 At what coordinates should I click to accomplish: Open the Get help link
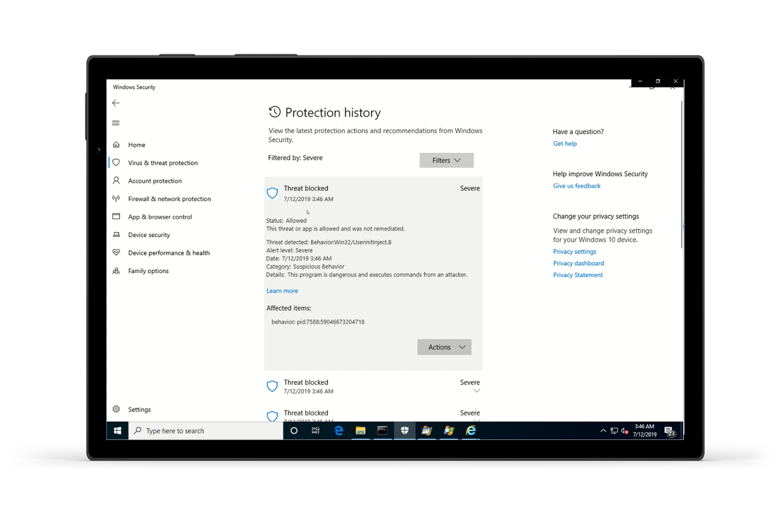[x=564, y=144]
